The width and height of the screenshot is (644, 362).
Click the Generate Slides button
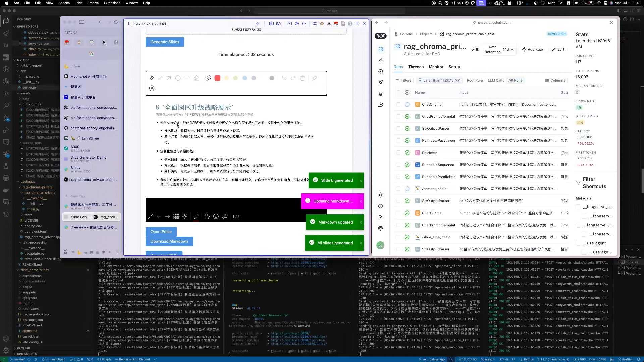165,42
